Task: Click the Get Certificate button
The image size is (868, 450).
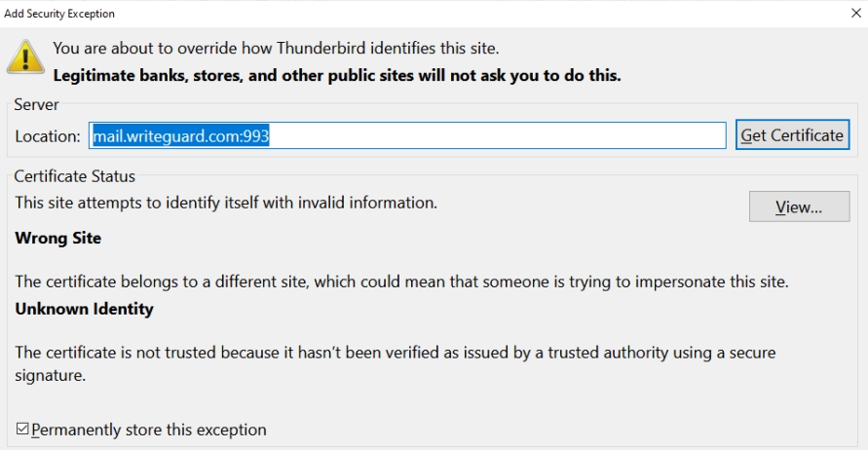Action: [x=792, y=135]
